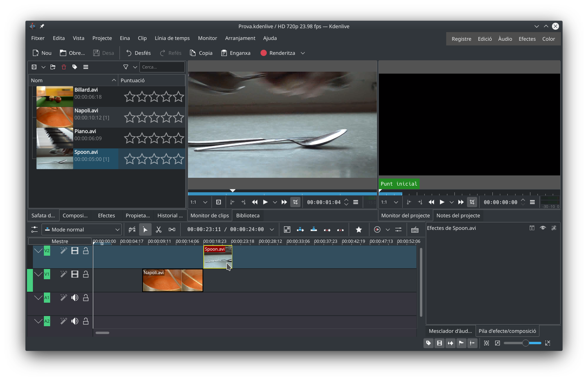Open the Línia de temps menu
Image resolution: width=588 pixels, height=381 pixels.
172,38
